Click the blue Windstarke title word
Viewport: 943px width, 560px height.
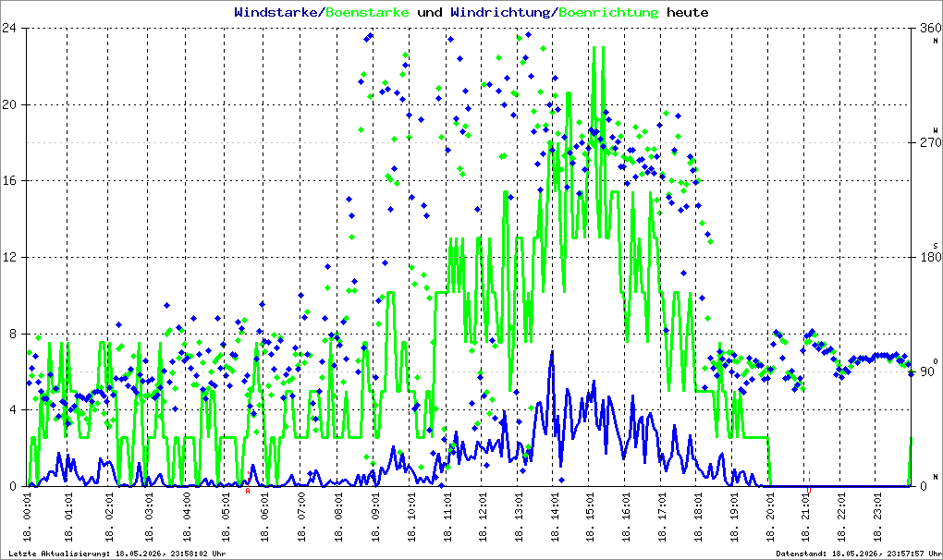tap(276, 12)
